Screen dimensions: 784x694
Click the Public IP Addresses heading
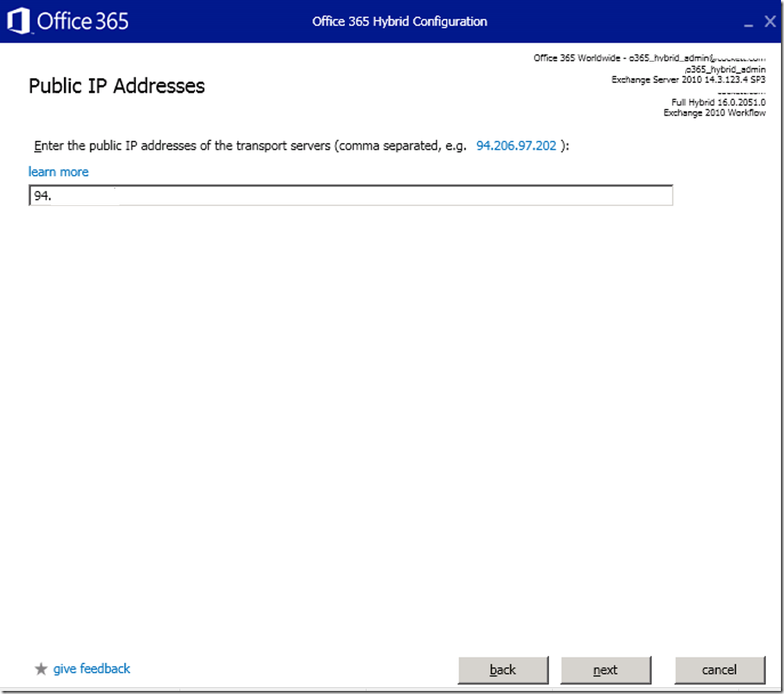[116, 86]
